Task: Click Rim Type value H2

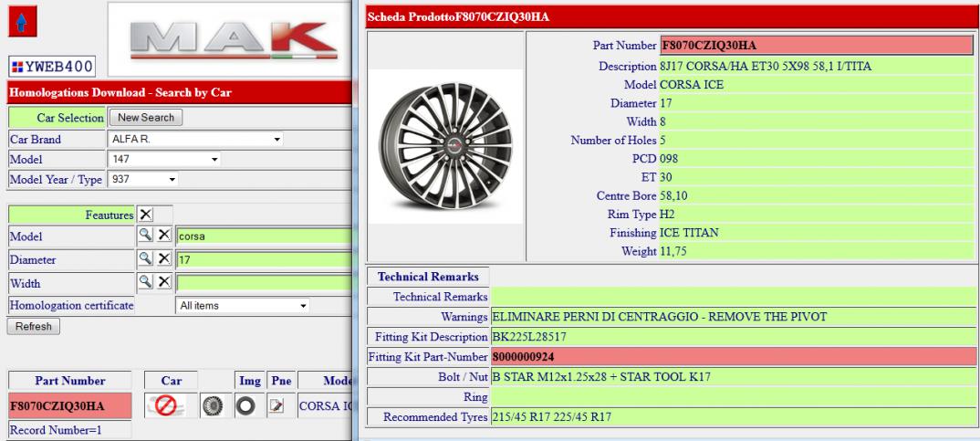Action: 668,214
